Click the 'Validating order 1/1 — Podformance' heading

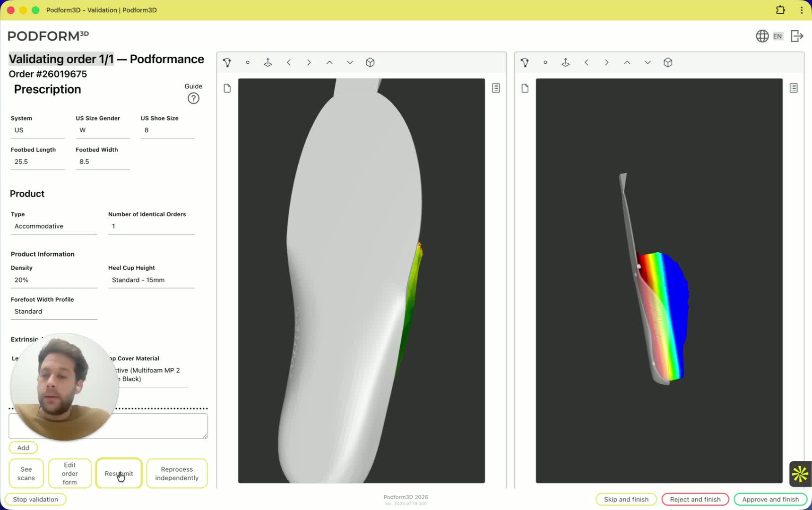pyautogui.click(x=106, y=59)
